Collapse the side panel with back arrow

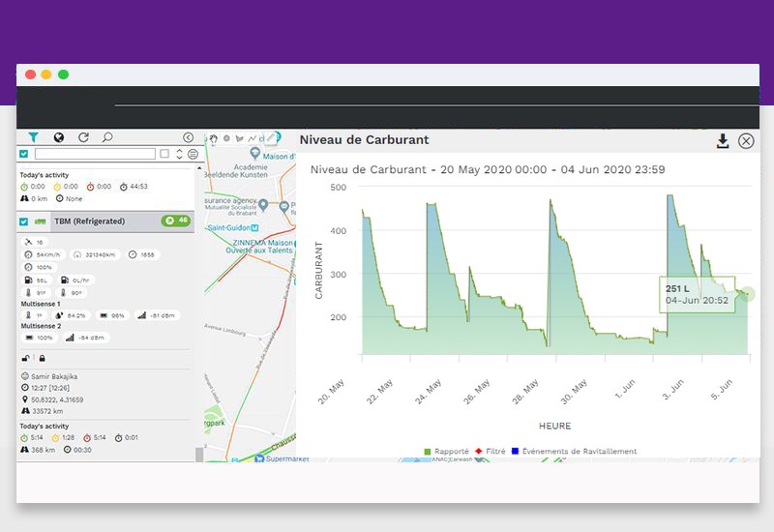pyautogui.click(x=188, y=137)
